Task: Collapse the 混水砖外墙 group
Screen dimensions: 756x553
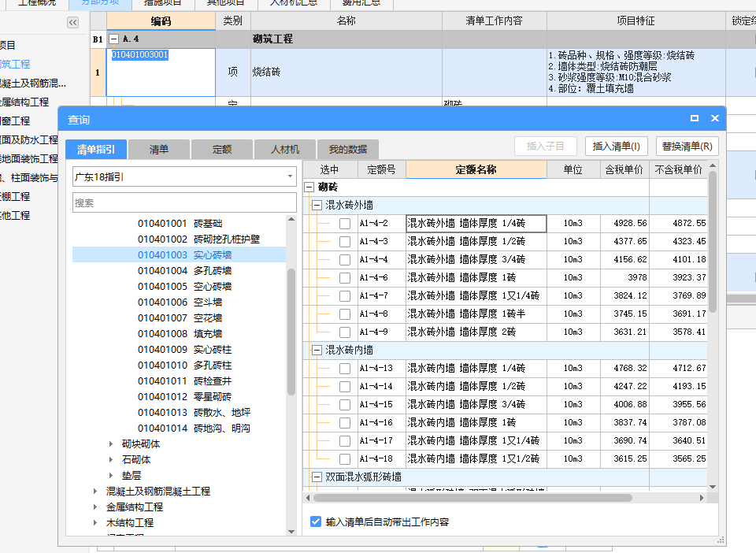Action: click(x=317, y=206)
